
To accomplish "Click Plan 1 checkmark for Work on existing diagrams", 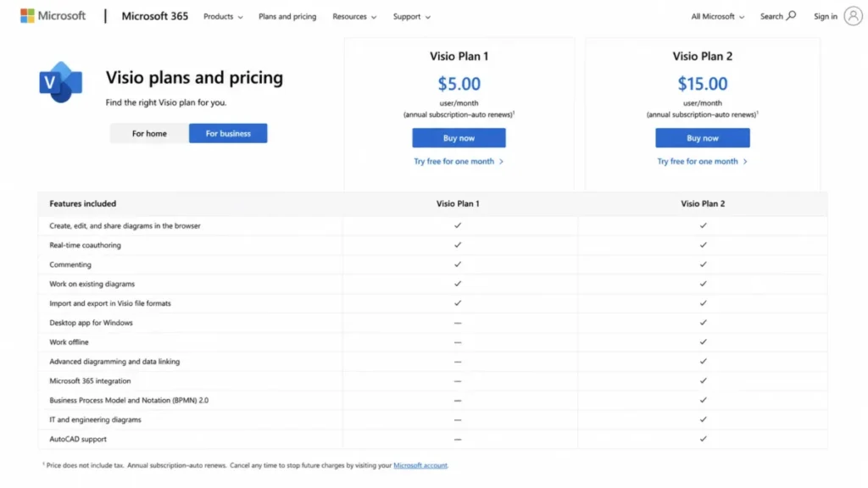I will [x=458, y=284].
